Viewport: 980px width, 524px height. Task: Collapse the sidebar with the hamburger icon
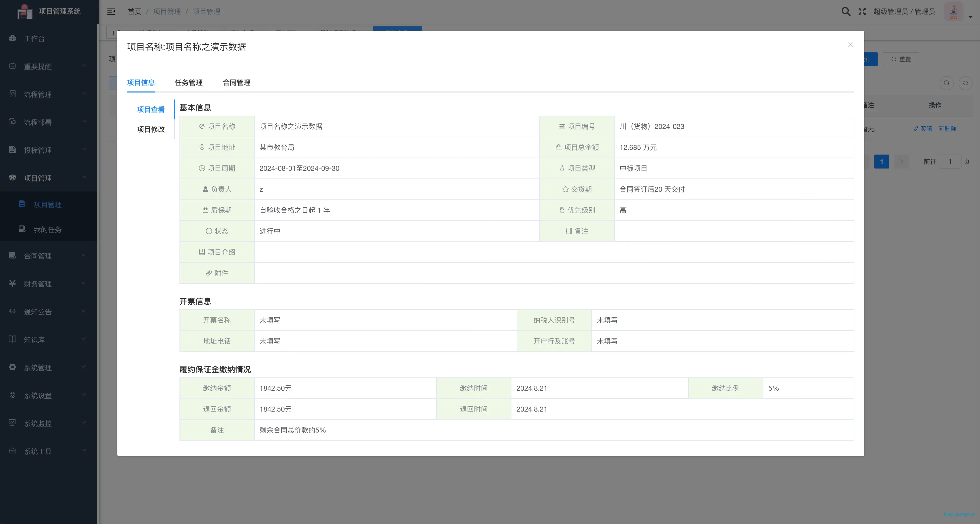pyautogui.click(x=111, y=11)
